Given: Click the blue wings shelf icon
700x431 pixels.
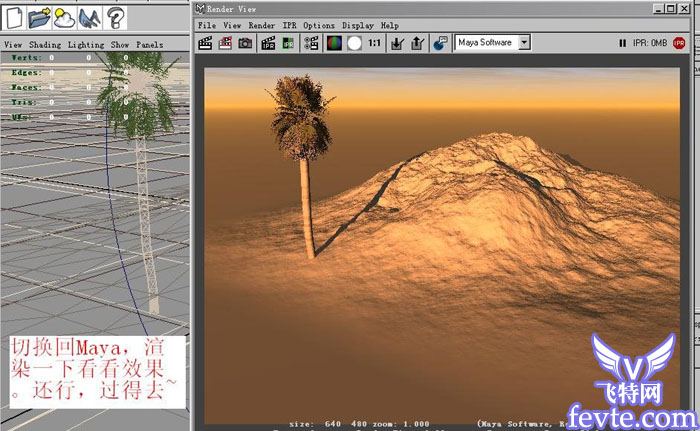Looking at the screenshot, I should (90, 18).
